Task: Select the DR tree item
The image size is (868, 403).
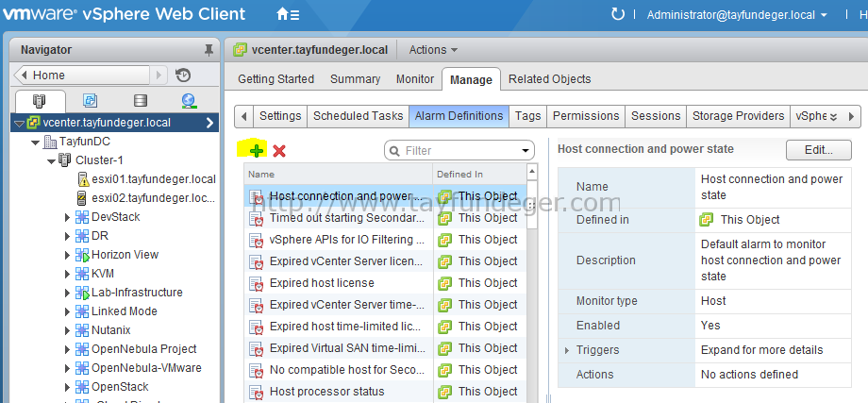Action: 100,236
